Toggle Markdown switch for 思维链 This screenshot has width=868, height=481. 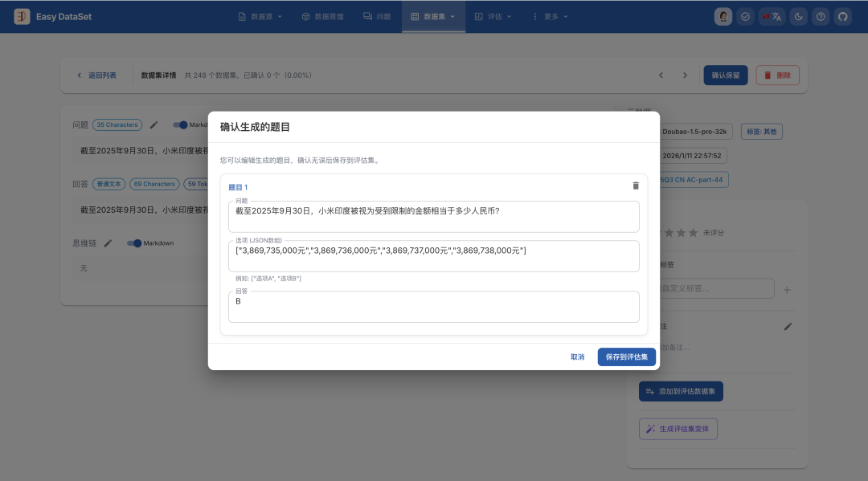134,243
